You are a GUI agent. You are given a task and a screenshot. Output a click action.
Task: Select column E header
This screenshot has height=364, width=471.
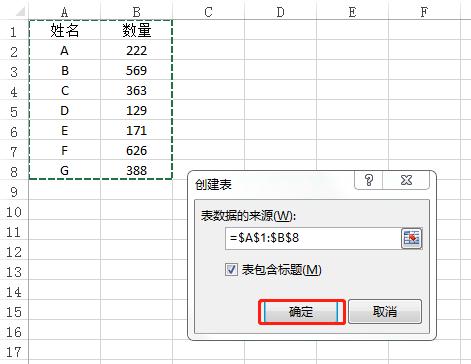coord(352,12)
